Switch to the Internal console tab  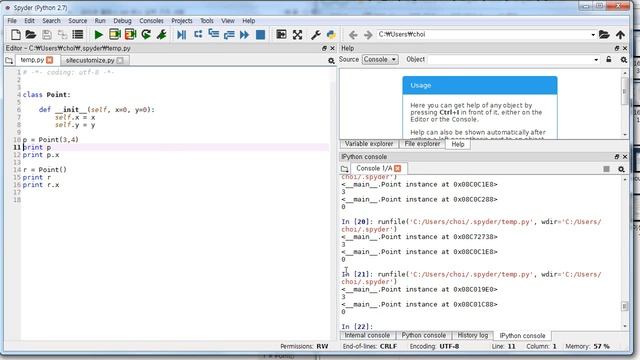point(367,335)
